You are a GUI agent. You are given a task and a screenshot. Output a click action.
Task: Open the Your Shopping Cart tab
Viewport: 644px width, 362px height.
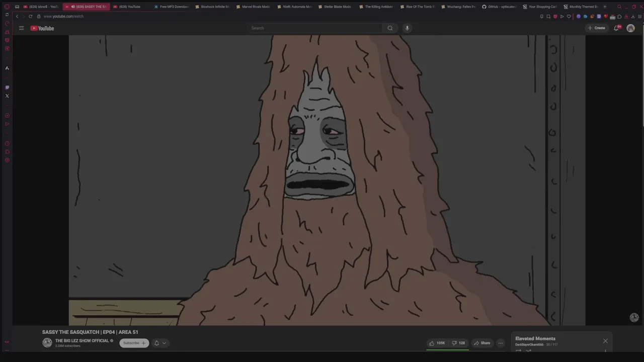pos(540,7)
